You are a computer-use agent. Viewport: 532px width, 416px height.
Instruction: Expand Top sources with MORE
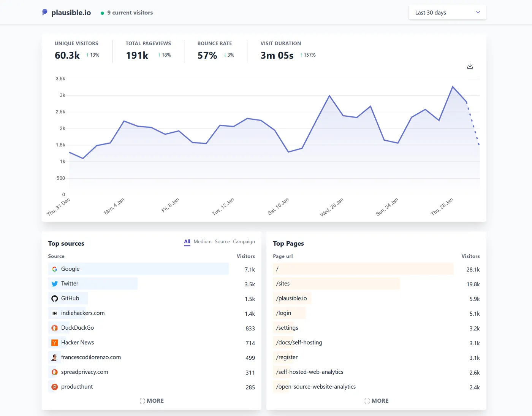[152, 401]
